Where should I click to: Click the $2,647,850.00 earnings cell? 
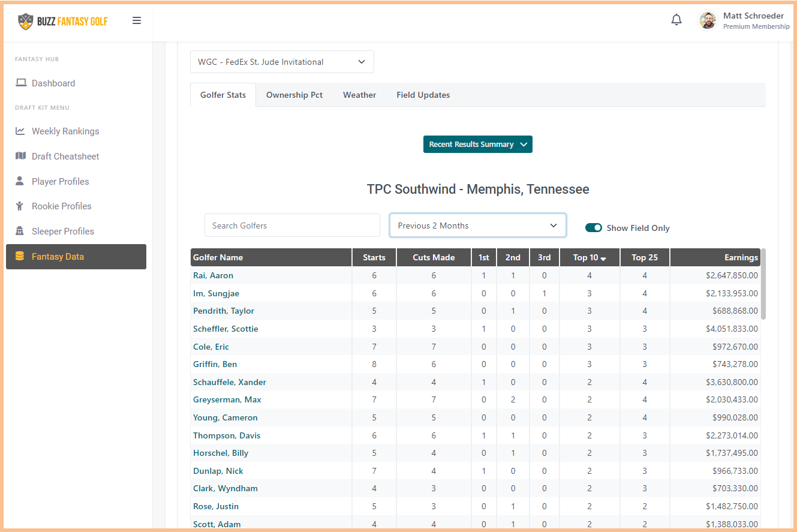(x=715, y=275)
